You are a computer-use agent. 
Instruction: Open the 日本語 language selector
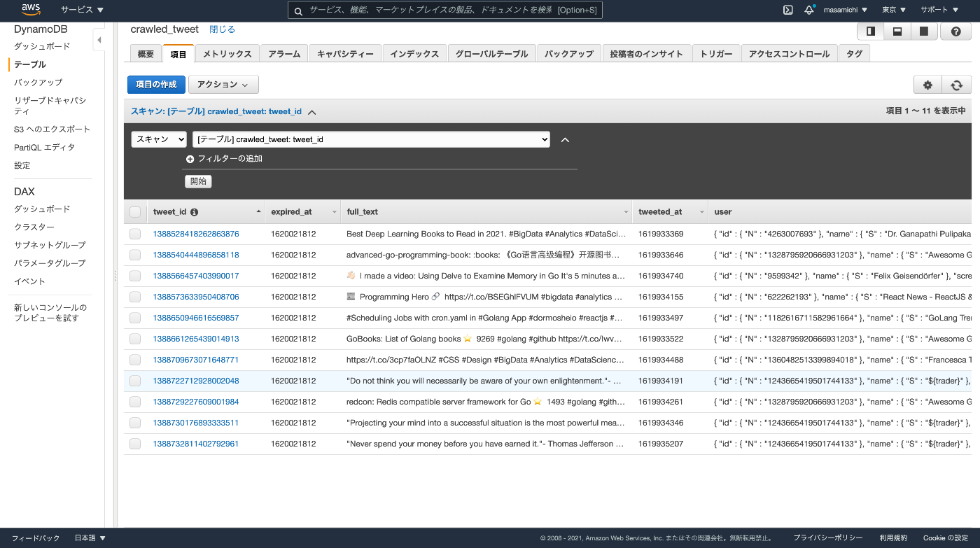[90, 538]
